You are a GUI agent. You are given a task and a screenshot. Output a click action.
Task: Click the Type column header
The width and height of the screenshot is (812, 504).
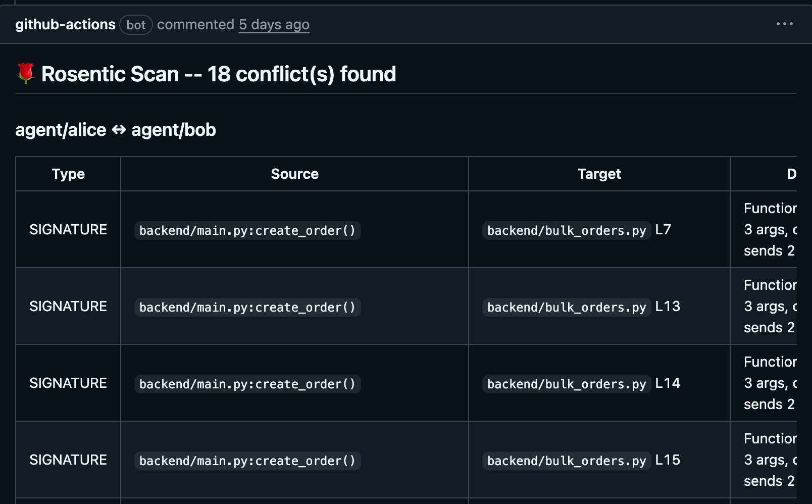68,174
